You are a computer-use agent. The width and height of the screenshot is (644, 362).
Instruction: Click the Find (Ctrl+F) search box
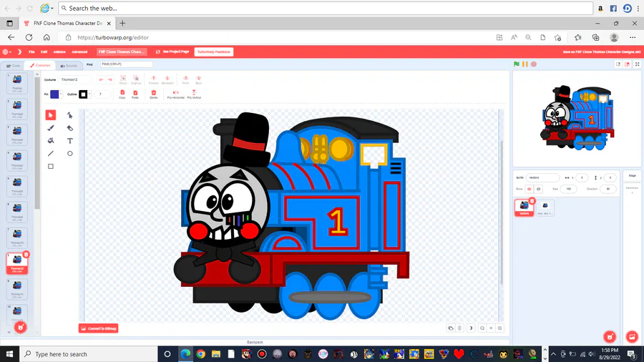coord(127,64)
